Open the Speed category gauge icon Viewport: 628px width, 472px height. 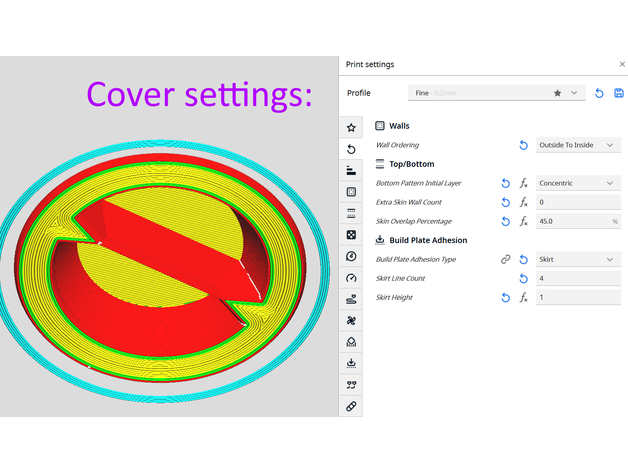click(351, 278)
